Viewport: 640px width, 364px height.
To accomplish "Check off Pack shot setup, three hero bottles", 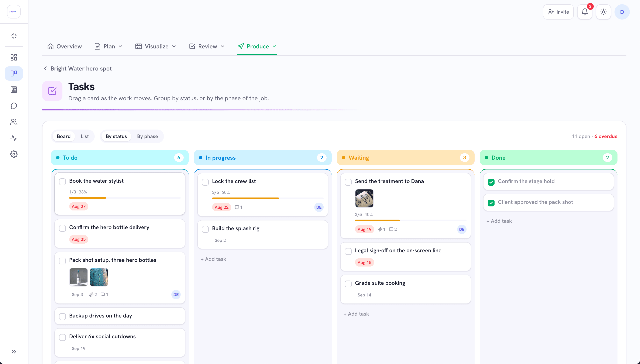I will pyautogui.click(x=62, y=261).
